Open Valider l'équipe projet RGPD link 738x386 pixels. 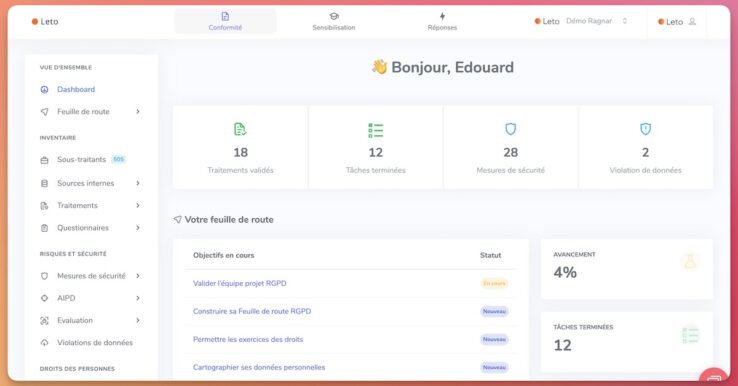coord(240,283)
